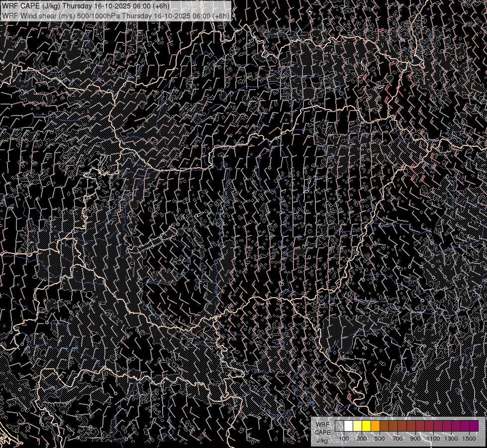Select the pale yellow CAPE legend swatch

pos(358,426)
